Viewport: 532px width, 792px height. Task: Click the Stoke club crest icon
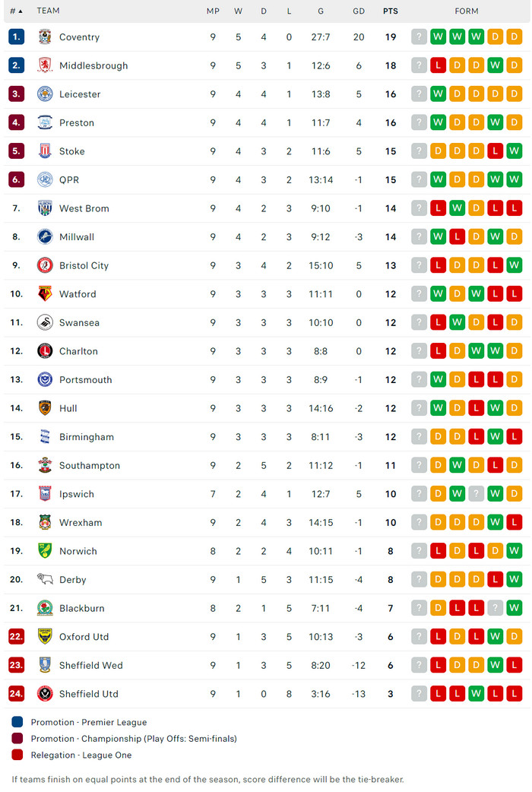click(45, 151)
